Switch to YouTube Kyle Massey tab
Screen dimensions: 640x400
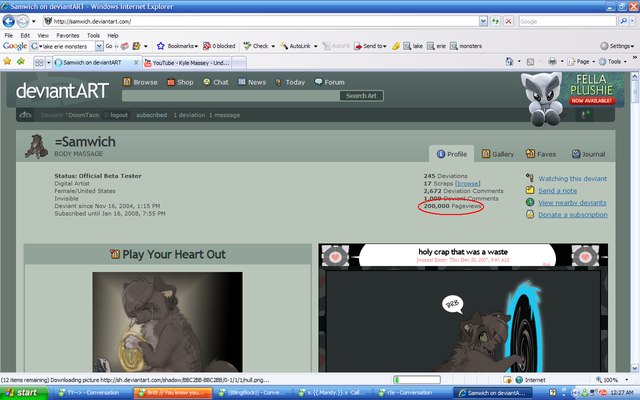click(187, 62)
